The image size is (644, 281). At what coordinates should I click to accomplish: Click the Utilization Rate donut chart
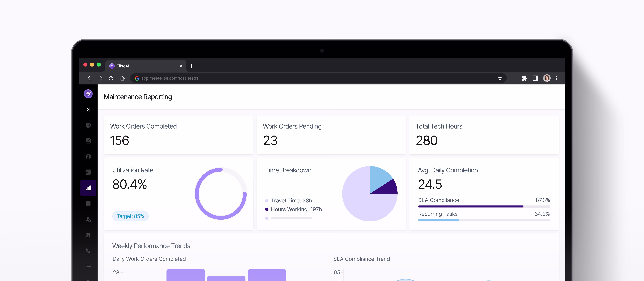coord(221,194)
